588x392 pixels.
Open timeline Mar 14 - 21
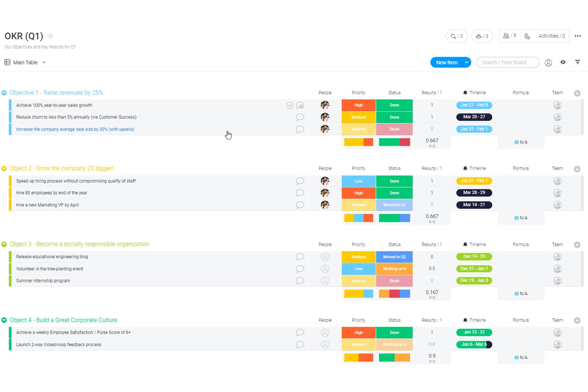(x=474, y=205)
